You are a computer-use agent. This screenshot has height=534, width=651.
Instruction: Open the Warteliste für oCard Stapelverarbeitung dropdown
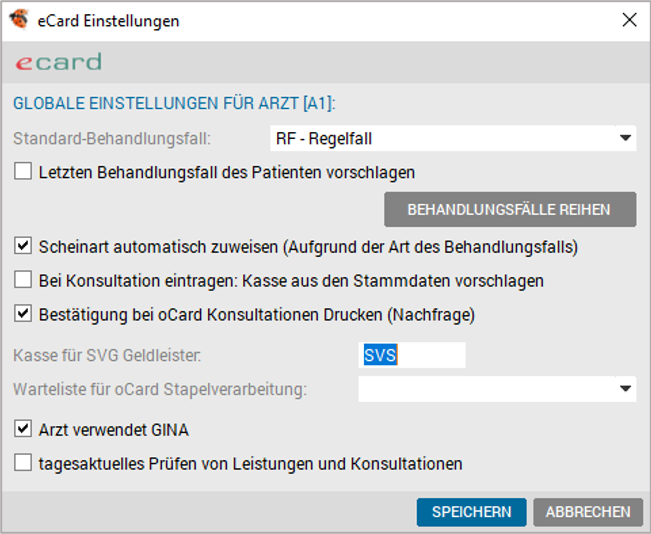497,389
